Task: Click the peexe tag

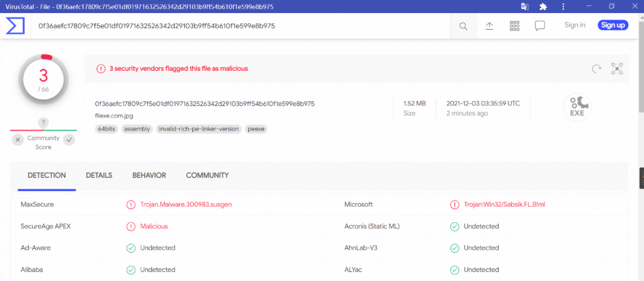Action: (x=256, y=129)
